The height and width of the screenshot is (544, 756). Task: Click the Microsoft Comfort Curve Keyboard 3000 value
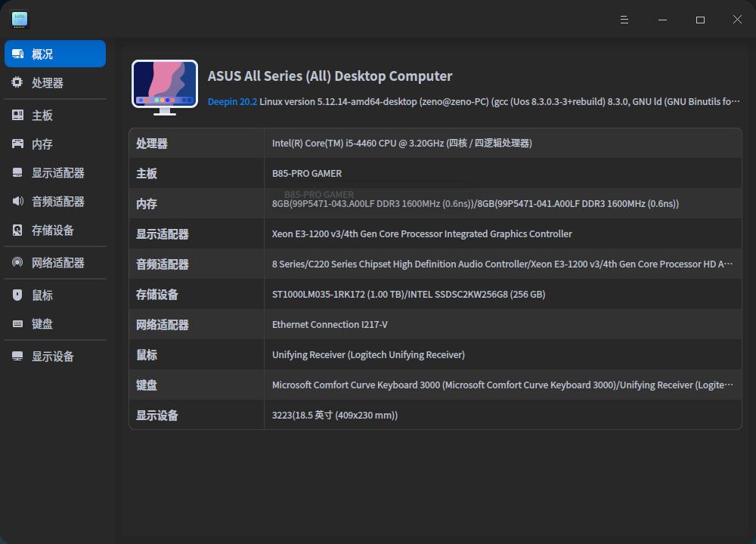(x=503, y=385)
